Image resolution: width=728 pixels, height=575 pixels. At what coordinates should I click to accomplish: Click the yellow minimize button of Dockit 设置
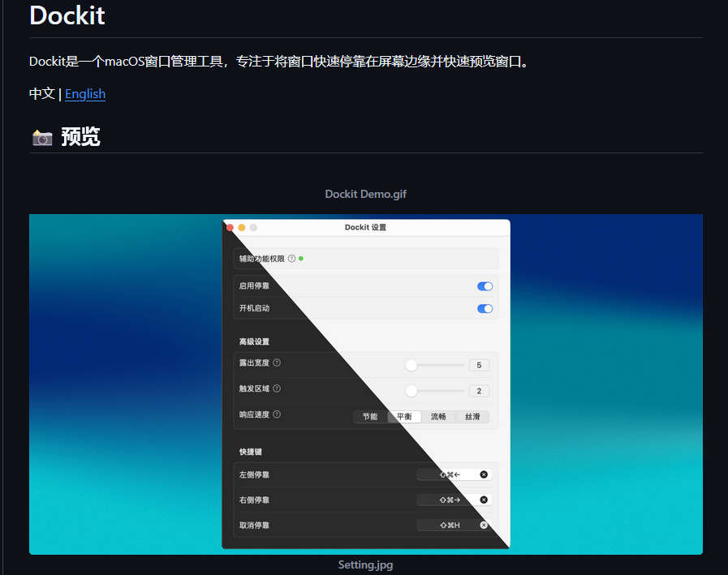click(x=241, y=227)
